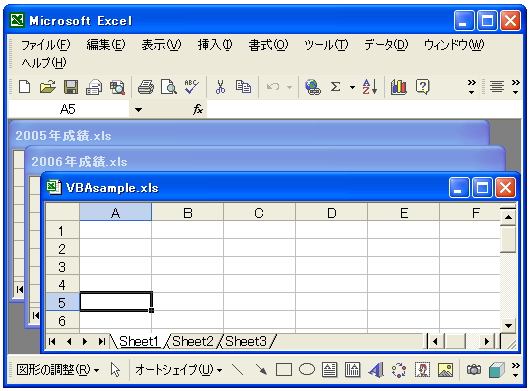Viewport: 531px width, 391px height.
Task: Select the Oval drawing tool
Action: tap(307, 369)
